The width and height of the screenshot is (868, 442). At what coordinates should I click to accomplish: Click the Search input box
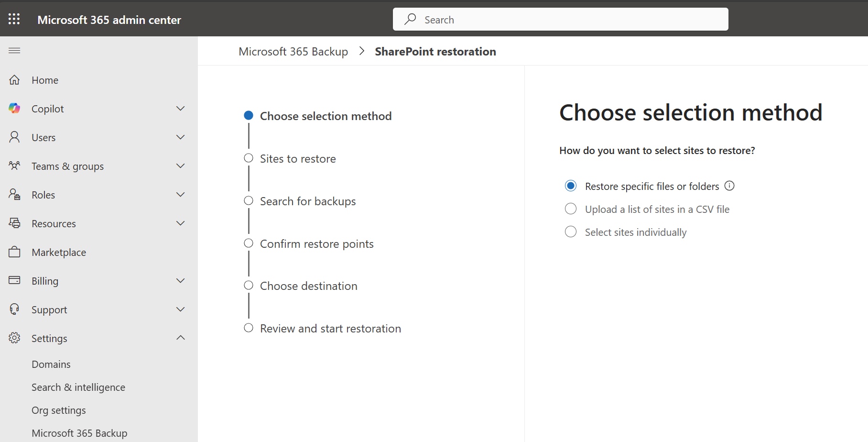point(560,20)
